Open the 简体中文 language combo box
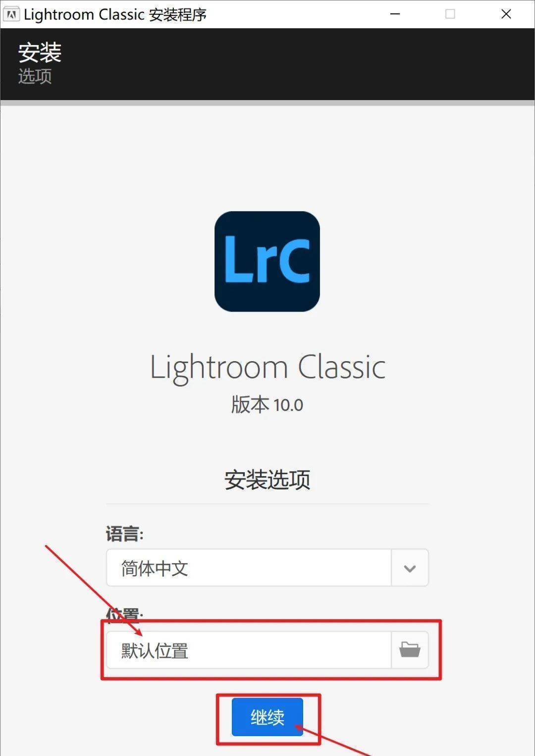Viewport: 535px width, 756px height. [x=267, y=568]
